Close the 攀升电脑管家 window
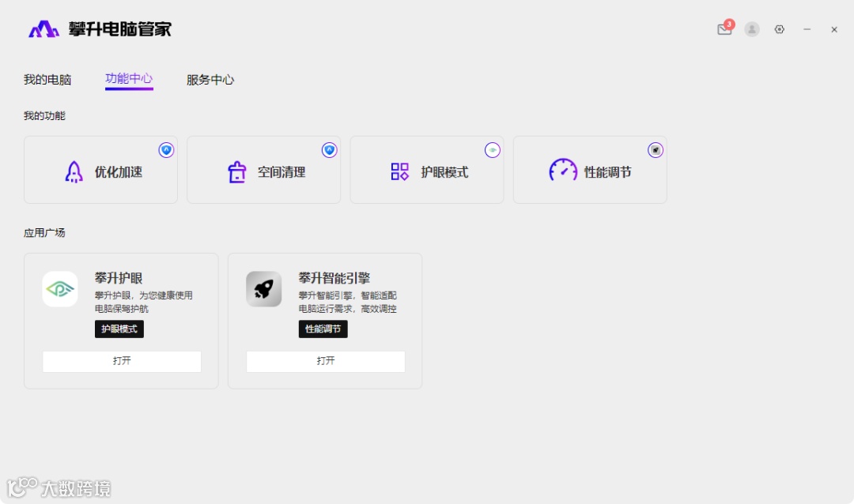 [834, 29]
